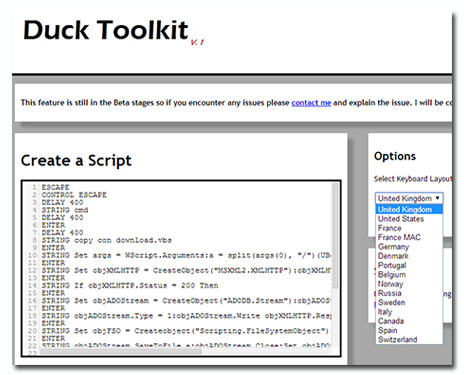This screenshot has height=375, width=464.
Task: Choose Sweden in the list
Action: [409, 303]
